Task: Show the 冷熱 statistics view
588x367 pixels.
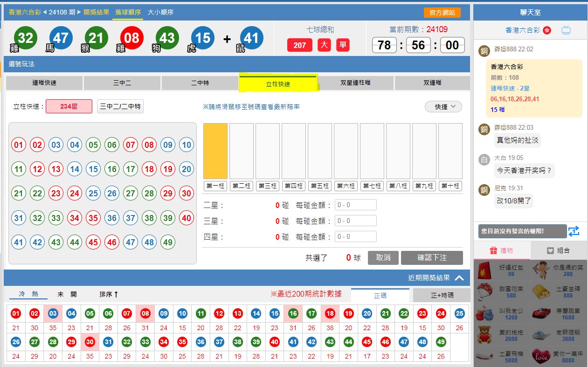Action: (x=28, y=294)
